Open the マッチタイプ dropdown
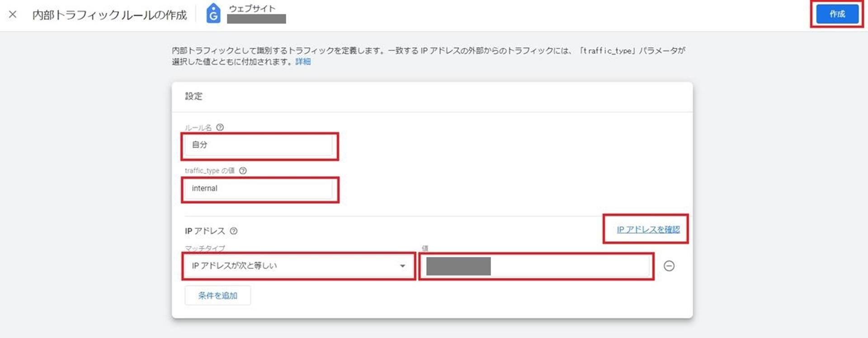Viewport: 868px width, 338px height. [x=299, y=266]
